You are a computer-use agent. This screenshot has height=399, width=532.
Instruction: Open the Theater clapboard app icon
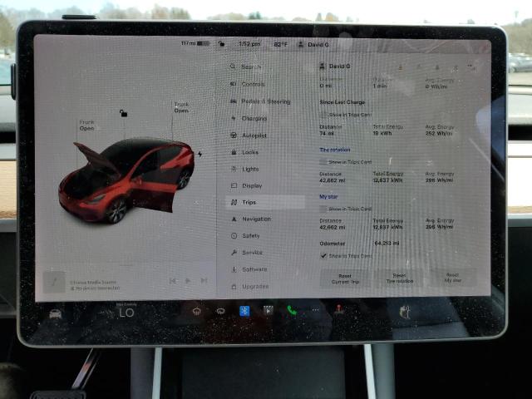[x=268, y=310]
